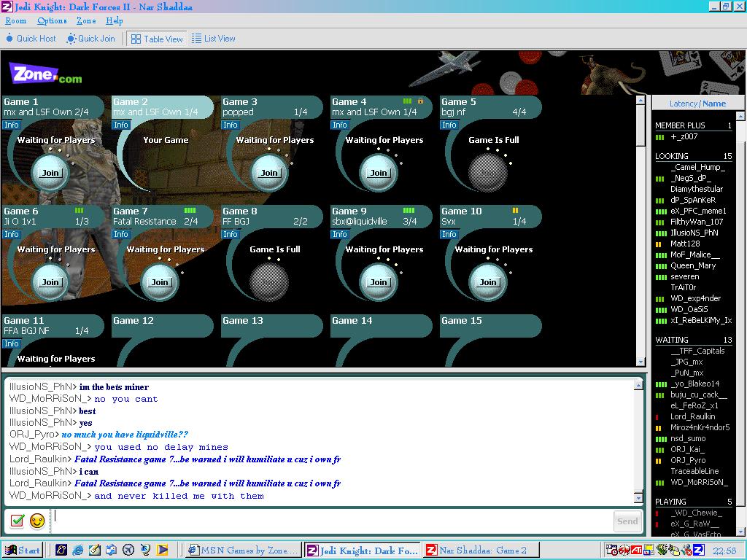
Task: Open Info for Game 6
Action: (x=12, y=234)
